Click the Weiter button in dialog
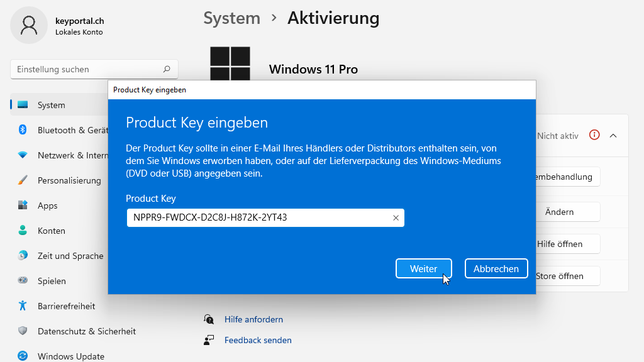Image resolution: width=644 pixels, height=362 pixels. 423,268
